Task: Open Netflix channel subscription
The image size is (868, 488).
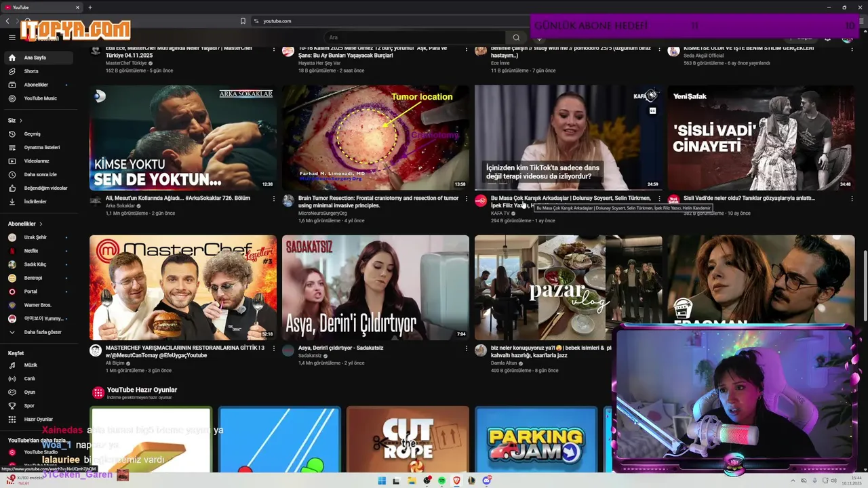Action: click(38, 251)
